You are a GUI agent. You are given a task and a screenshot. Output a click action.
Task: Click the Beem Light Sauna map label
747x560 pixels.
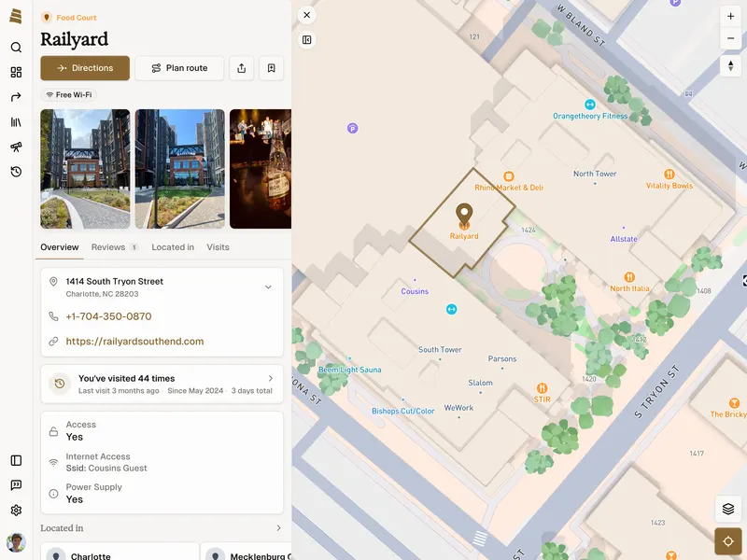pyautogui.click(x=349, y=370)
